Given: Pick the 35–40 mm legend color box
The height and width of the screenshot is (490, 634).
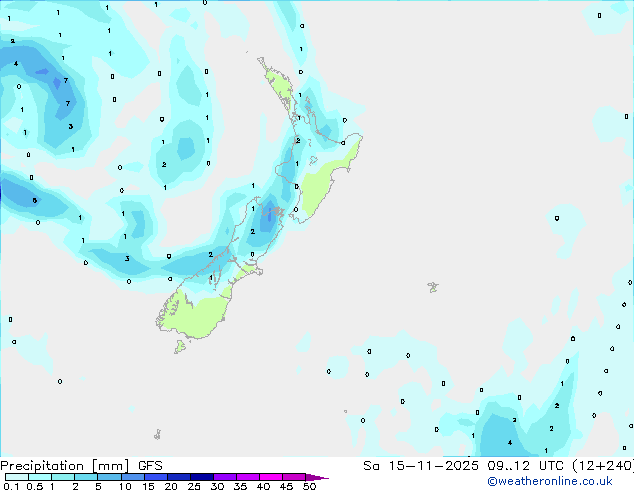Looking at the screenshot, I should [x=247, y=477].
